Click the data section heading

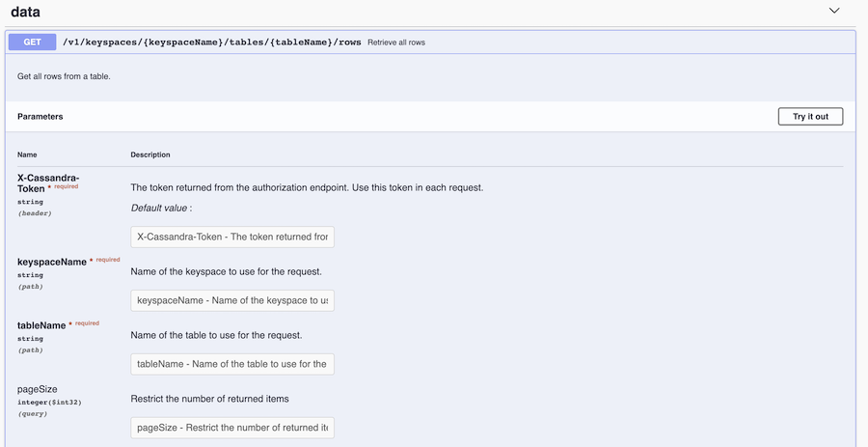click(25, 12)
